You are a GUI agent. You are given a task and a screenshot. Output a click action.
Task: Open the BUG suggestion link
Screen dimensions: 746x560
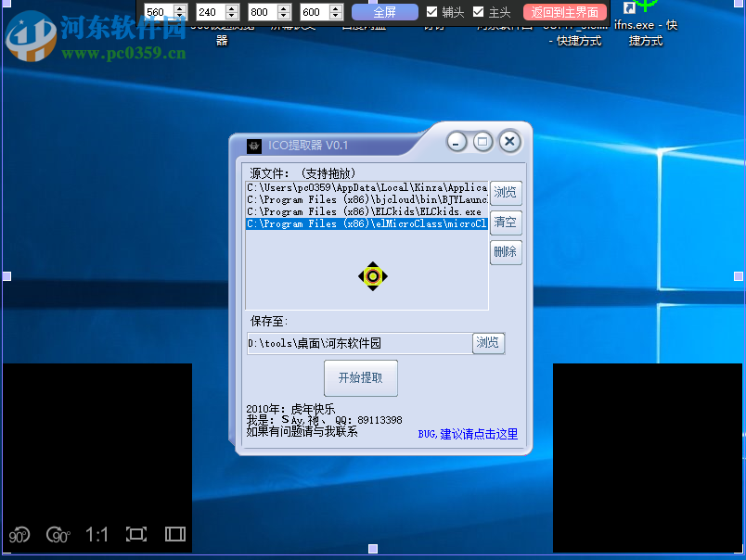pos(469,434)
